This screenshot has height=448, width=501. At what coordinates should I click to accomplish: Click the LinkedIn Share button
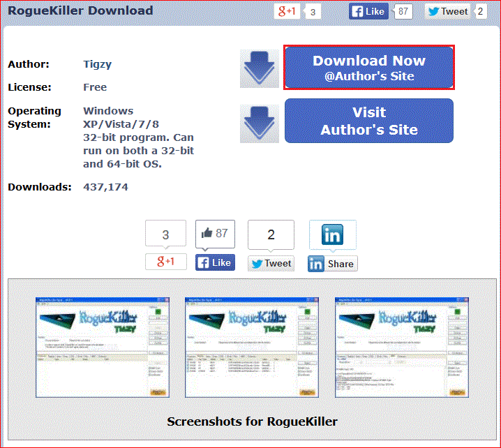tap(333, 264)
